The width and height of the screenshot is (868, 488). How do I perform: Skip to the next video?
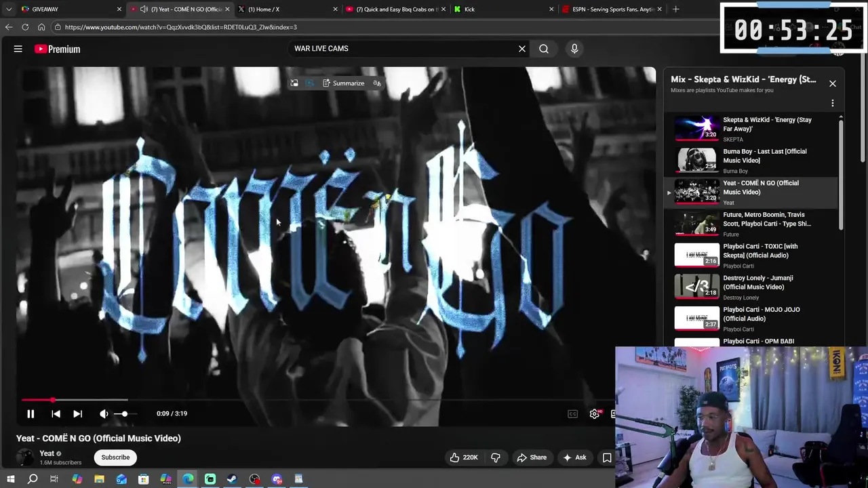point(77,413)
